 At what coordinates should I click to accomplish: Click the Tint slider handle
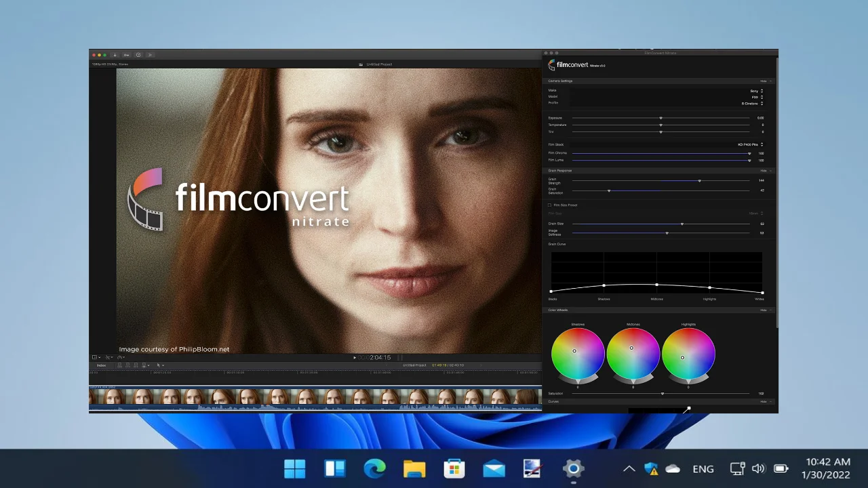tap(660, 131)
